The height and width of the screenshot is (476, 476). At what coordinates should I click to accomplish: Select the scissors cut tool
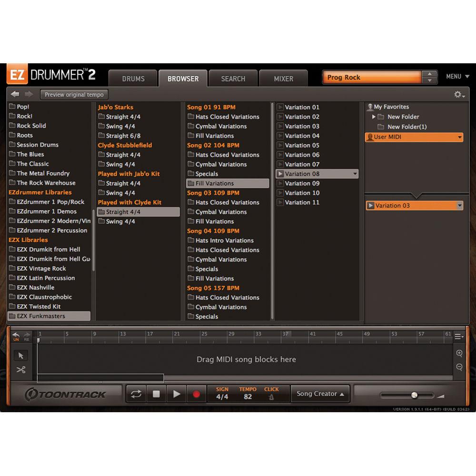pyautogui.click(x=20, y=370)
